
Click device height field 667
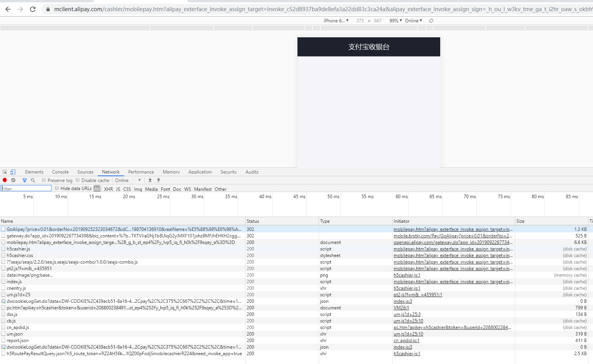[x=378, y=21]
